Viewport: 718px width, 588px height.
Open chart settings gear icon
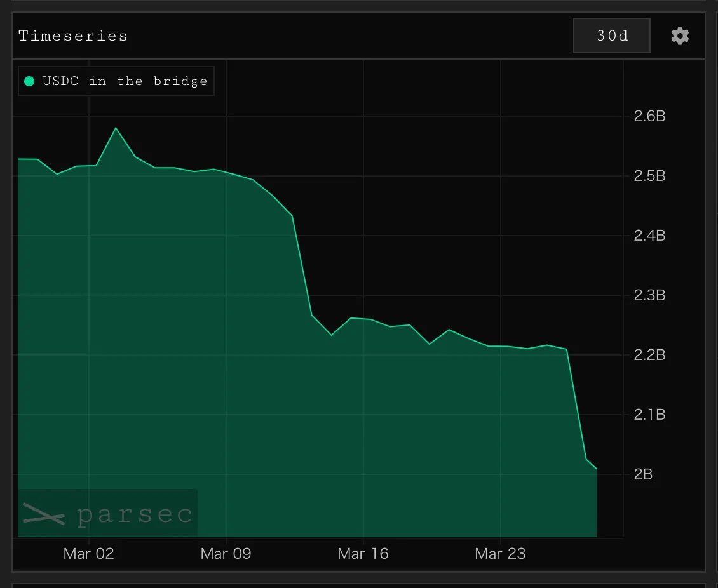click(680, 36)
